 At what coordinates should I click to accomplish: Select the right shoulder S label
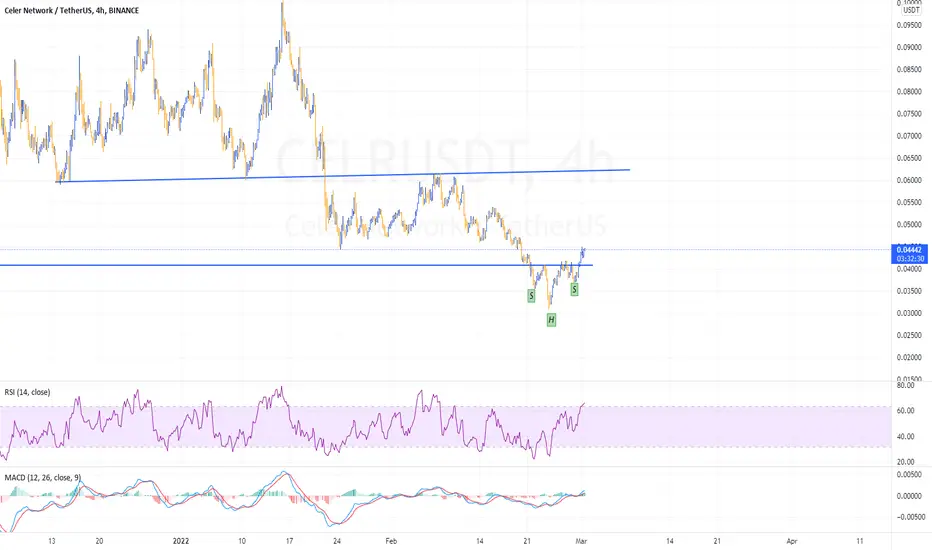(574, 290)
